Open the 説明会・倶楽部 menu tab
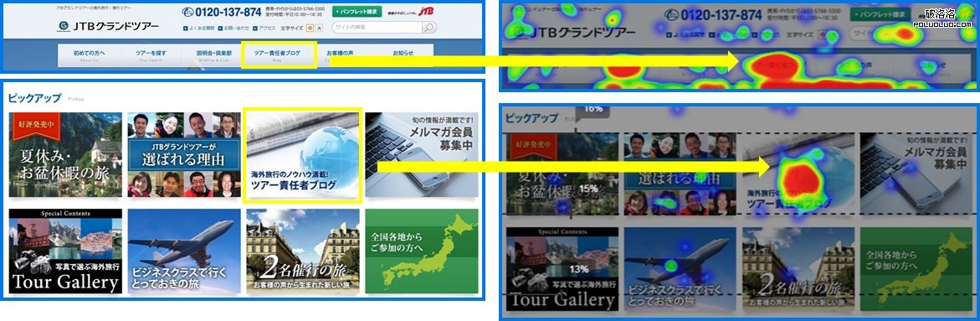Viewport: 980px width, 321px height. (213, 55)
